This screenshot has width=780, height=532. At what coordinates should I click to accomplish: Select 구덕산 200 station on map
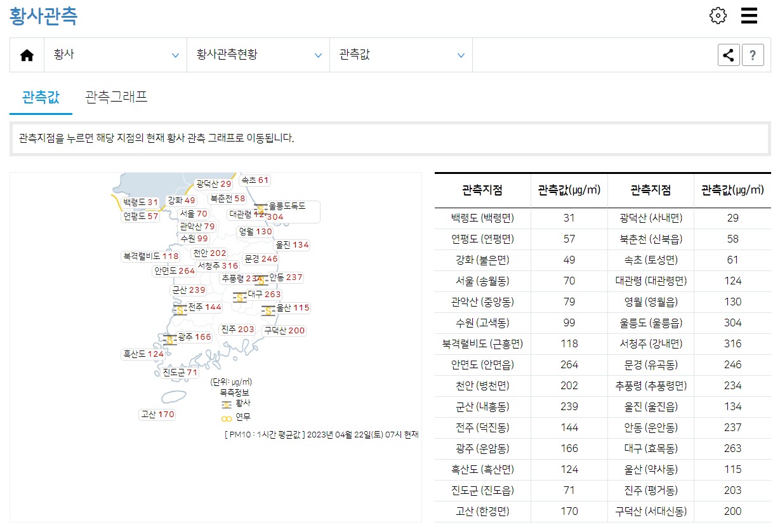coord(284,331)
